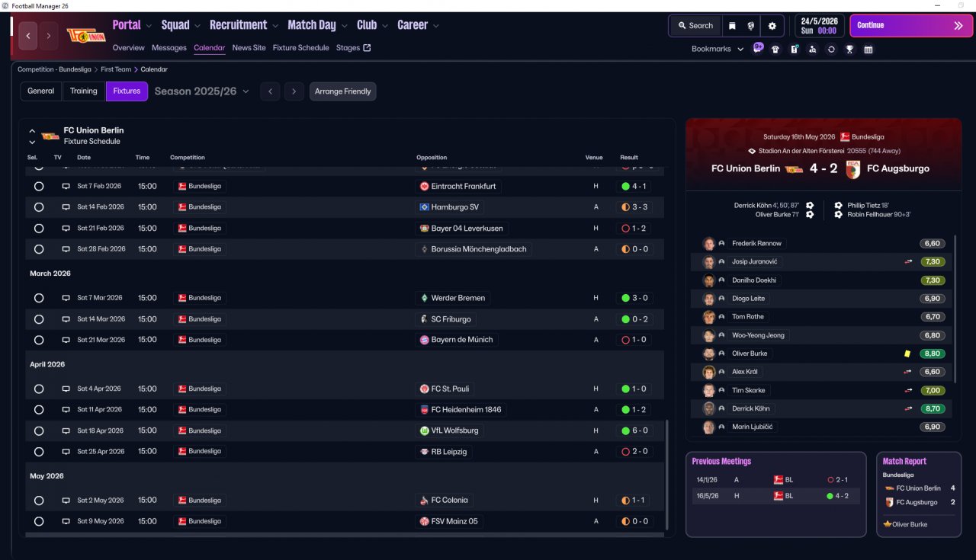Click Frederik Rønnow's player portrait

coord(709,244)
